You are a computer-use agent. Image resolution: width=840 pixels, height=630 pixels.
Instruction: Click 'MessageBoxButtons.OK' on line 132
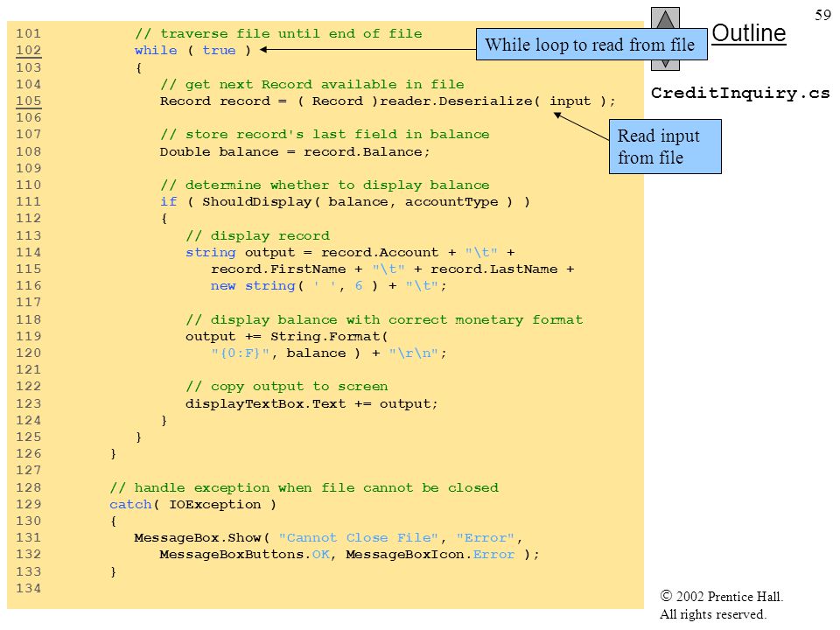245,555
